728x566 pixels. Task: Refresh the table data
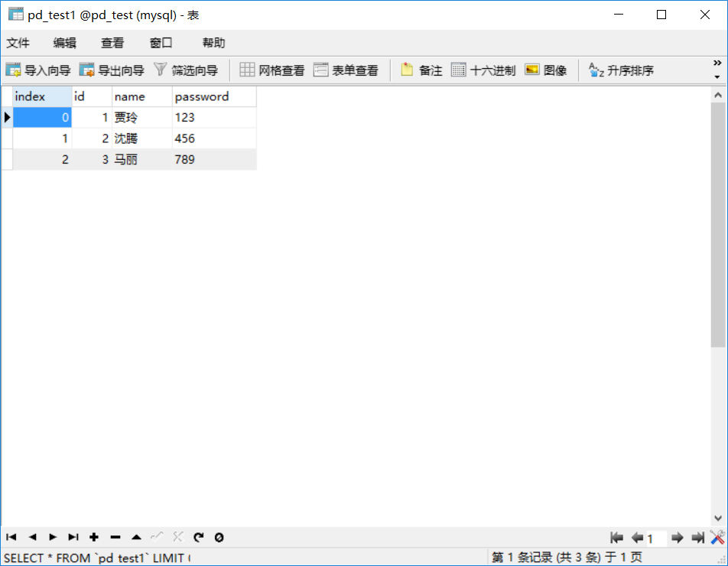pyautogui.click(x=198, y=538)
